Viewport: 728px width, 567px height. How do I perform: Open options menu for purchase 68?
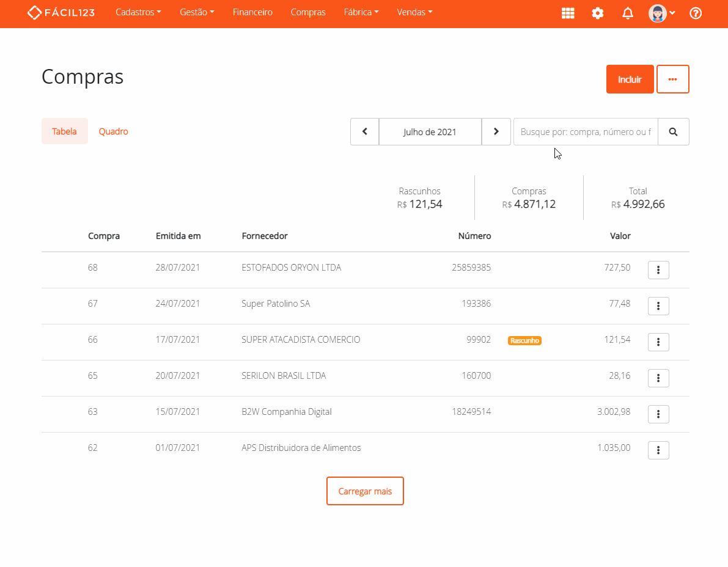(x=658, y=270)
